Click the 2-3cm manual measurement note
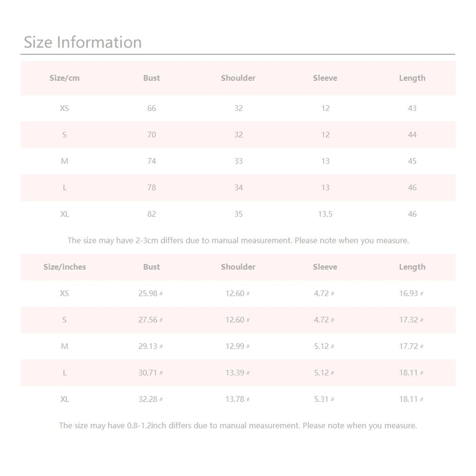The width and height of the screenshot is (476, 476). 238,240
